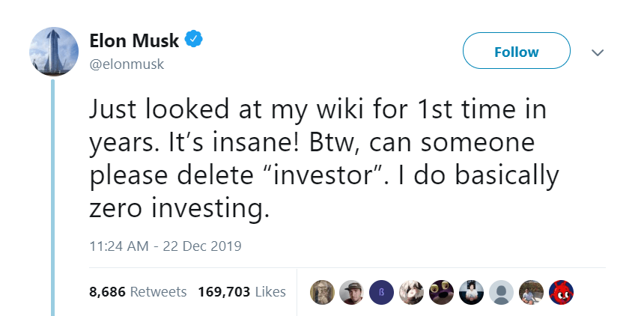Image resolution: width=644 pixels, height=316 pixels.
Task: View the 169,703 Likes list
Action: [242, 291]
